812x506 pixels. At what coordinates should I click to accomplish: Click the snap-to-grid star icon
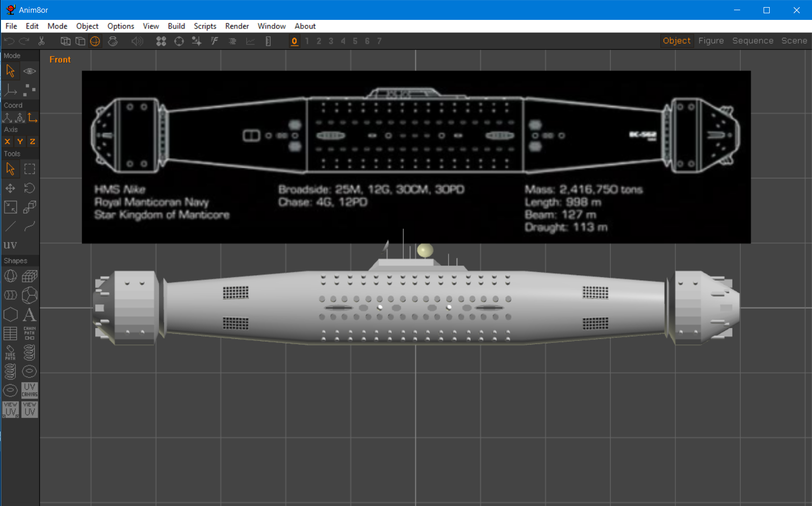[x=196, y=41]
